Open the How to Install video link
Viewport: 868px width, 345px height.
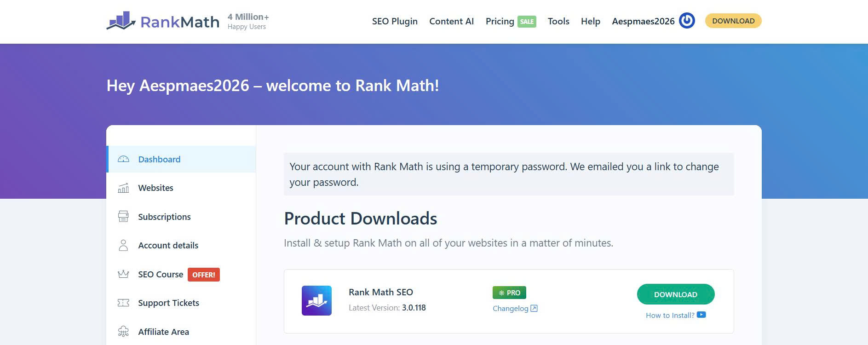pos(676,315)
